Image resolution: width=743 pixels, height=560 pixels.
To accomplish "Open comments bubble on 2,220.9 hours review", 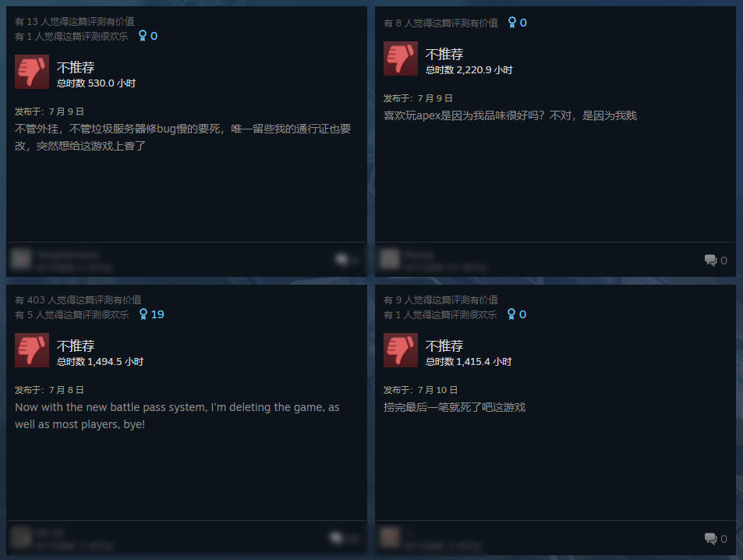I will 710,260.
